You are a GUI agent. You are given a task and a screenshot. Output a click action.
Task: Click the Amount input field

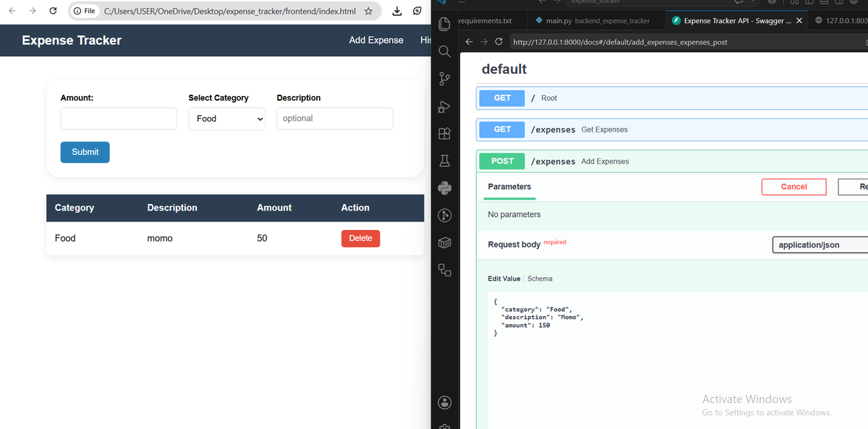coord(119,119)
